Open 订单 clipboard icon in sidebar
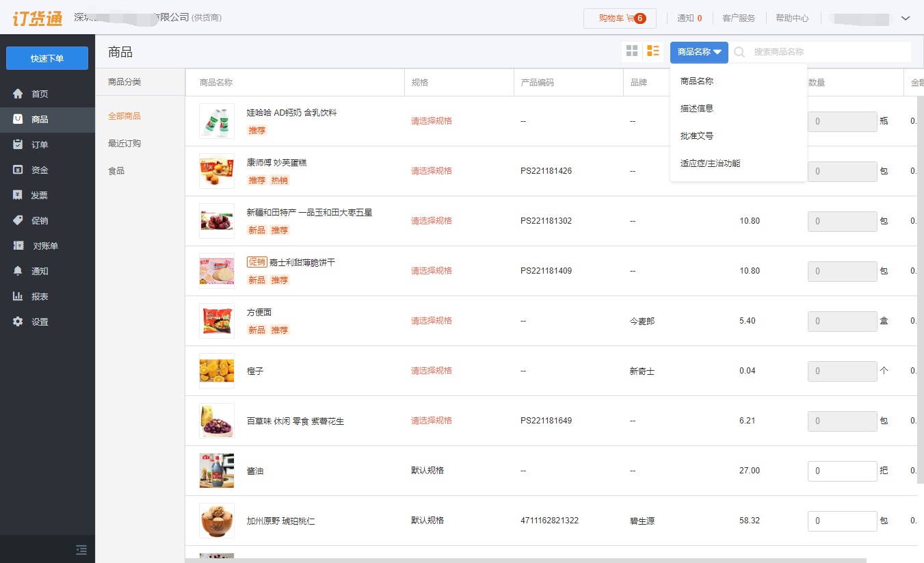 coord(18,144)
